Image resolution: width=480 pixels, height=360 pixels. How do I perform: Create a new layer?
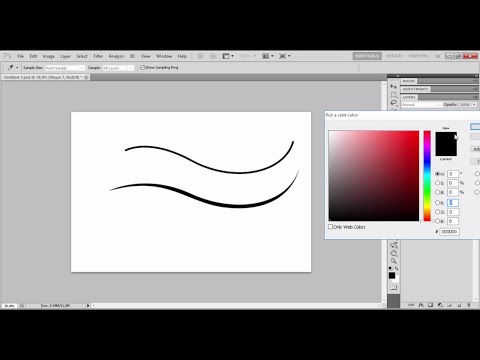[x=459, y=305]
